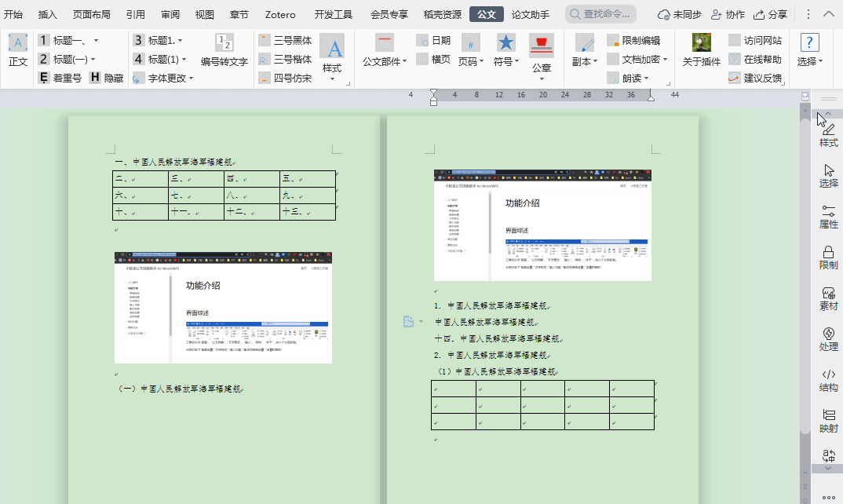Viewport: 843px width, 504px height.
Task: Click 协作 collaborate button
Action: [x=728, y=14]
